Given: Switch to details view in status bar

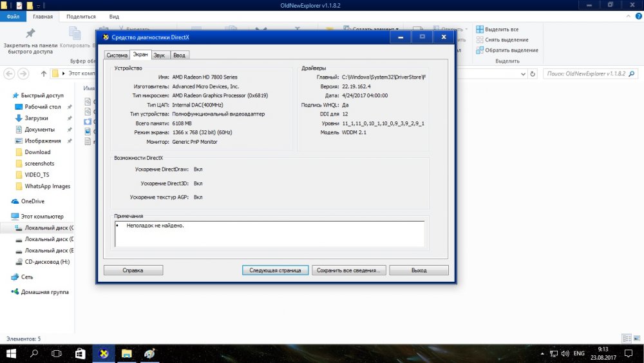Looking at the screenshot, I should pyautogui.click(x=627, y=338).
